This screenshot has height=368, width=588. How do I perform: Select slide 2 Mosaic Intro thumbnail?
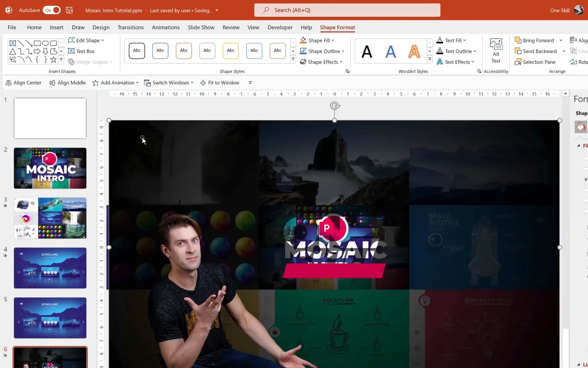[x=50, y=168]
